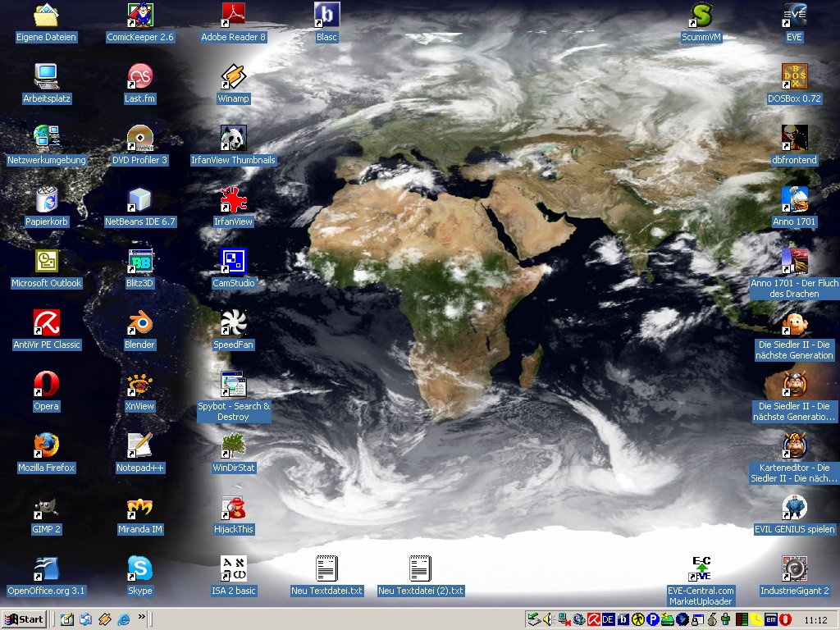Open the Papierkorb recycle bin

46,200
